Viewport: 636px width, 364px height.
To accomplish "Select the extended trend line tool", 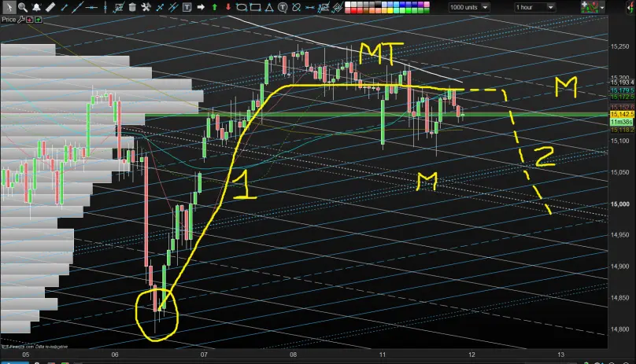I will tap(77, 7).
